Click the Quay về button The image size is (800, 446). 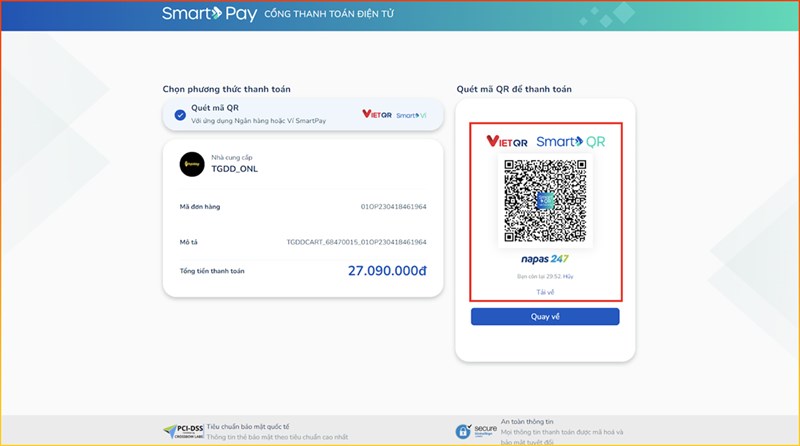pyautogui.click(x=545, y=316)
